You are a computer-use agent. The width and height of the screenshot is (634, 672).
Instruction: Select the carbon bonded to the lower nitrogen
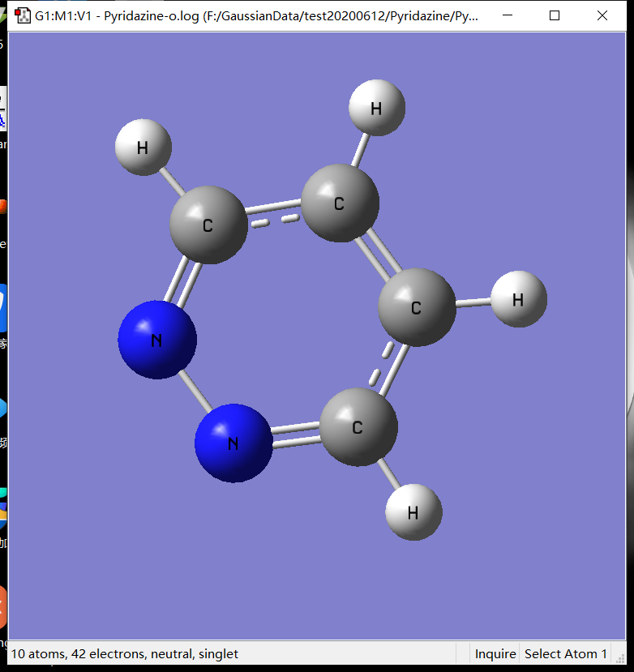coord(358,426)
